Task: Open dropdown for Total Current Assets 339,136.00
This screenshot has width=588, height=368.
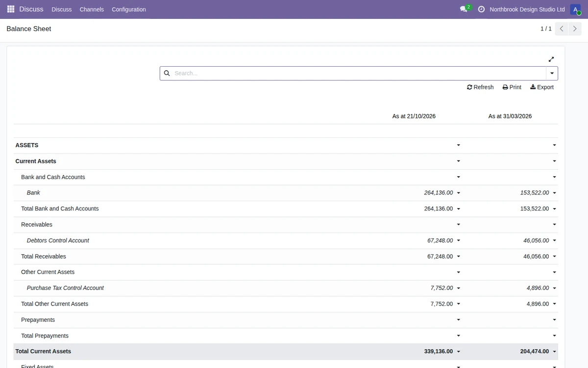Action: (459, 352)
